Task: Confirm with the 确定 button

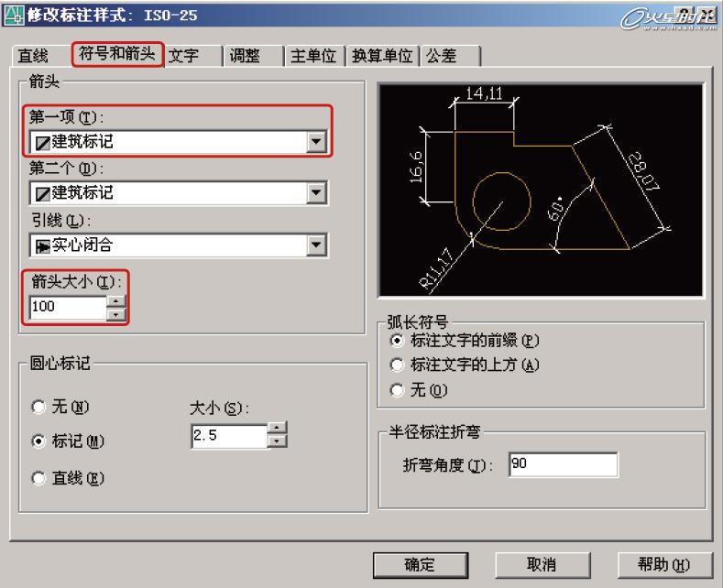Action: click(421, 565)
